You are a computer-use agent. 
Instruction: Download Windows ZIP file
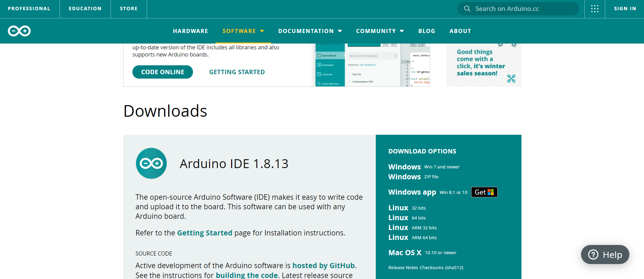click(413, 177)
